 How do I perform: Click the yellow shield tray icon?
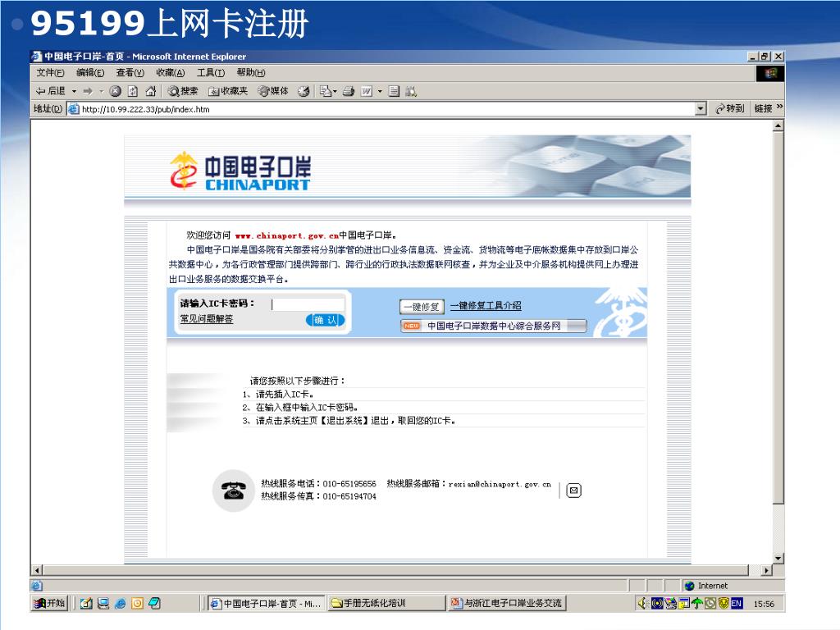click(x=724, y=604)
